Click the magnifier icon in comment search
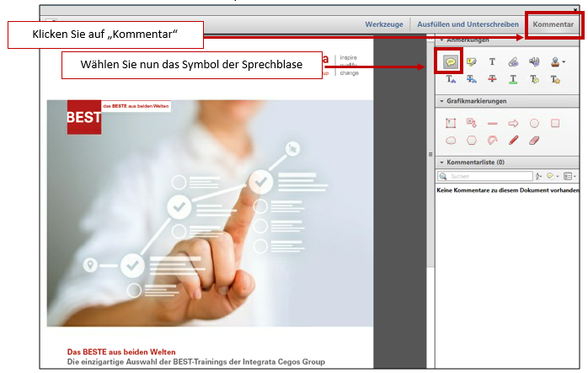 coord(443,176)
